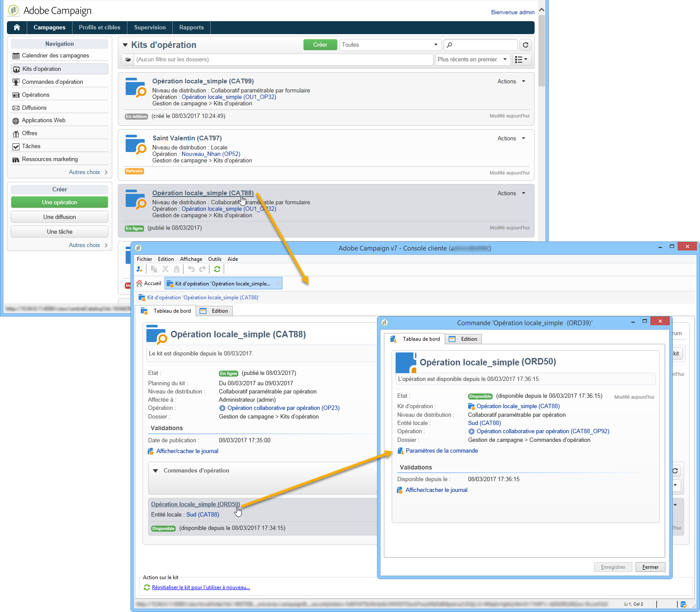
Task: Click the Applications Web globe icon
Action: (16, 121)
